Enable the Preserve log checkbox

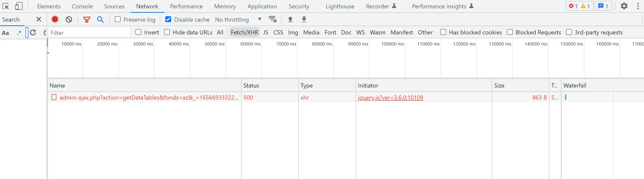click(x=118, y=19)
